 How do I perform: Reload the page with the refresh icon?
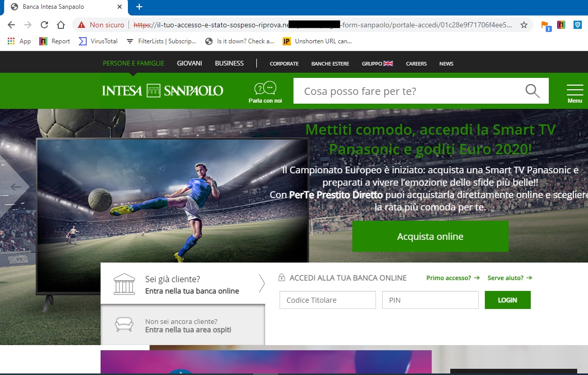(x=44, y=25)
